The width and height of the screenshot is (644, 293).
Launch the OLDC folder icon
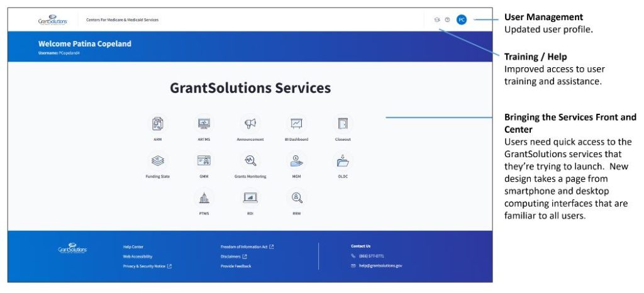(x=343, y=161)
